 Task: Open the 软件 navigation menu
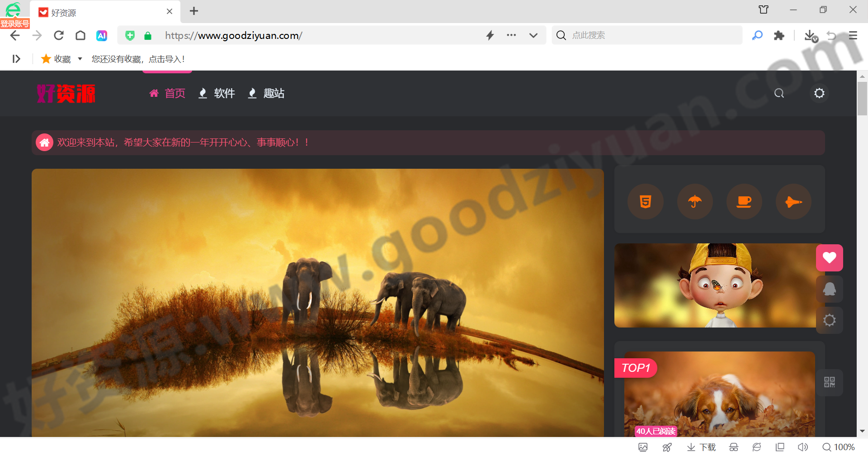(x=224, y=93)
